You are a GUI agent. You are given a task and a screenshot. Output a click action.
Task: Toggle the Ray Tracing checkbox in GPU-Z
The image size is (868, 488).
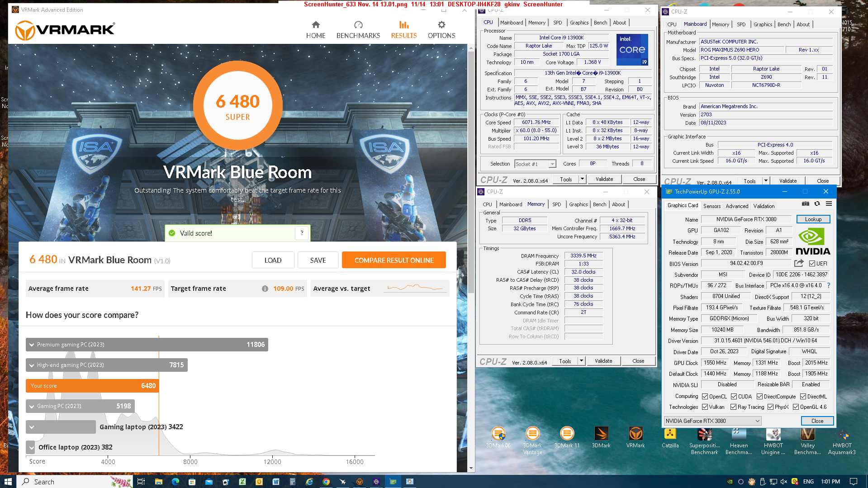734,407
